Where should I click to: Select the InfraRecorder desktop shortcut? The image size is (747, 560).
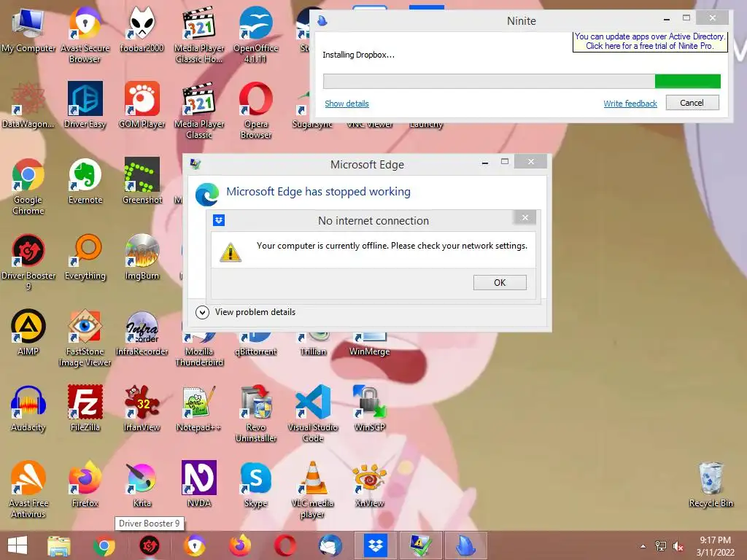[x=142, y=332]
